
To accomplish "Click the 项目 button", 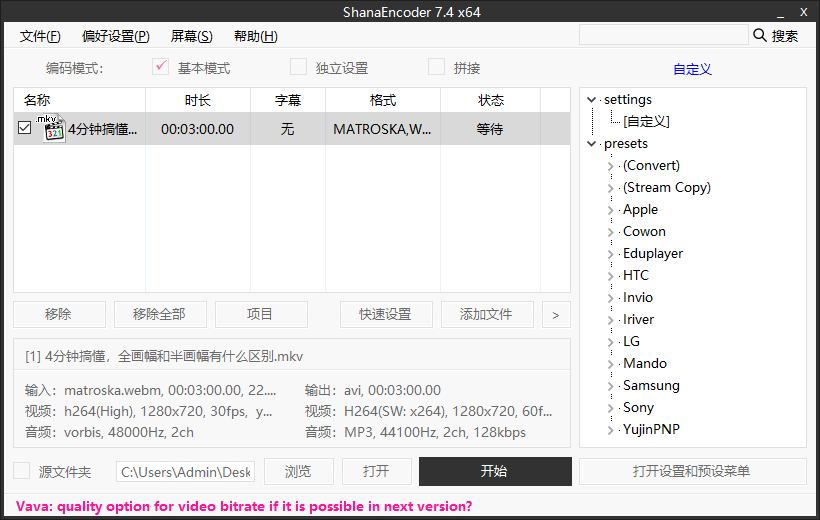I will (261, 314).
